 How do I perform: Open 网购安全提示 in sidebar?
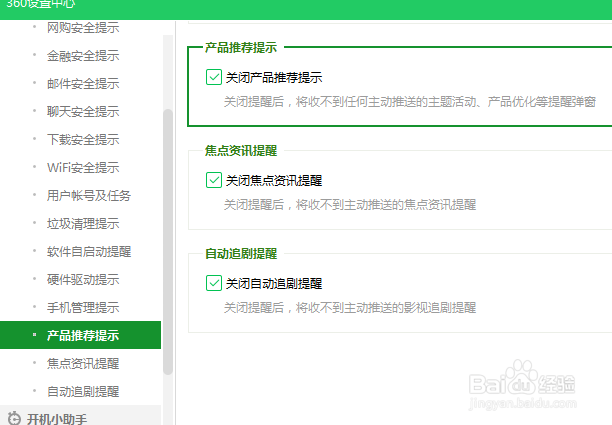coord(83,28)
